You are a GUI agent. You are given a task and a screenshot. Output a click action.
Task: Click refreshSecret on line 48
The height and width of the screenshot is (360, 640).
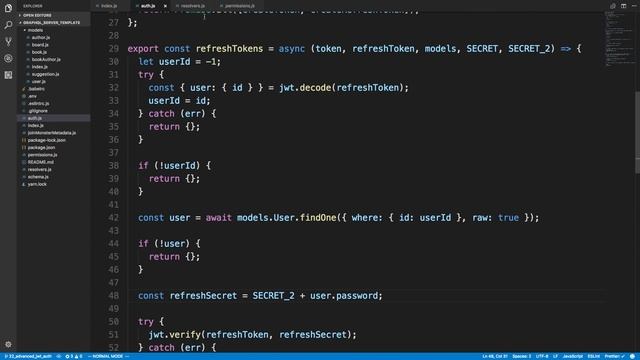point(203,296)
